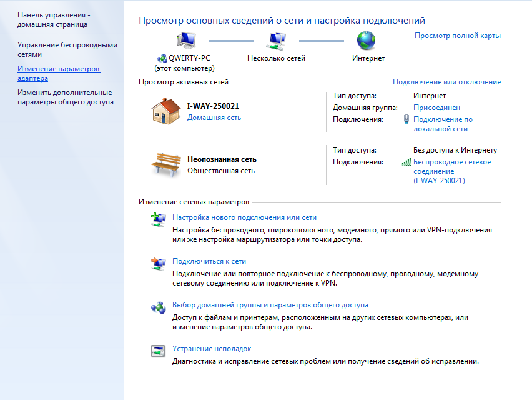Click the 'Без доступа к Интернету' value

pos(455,150)
